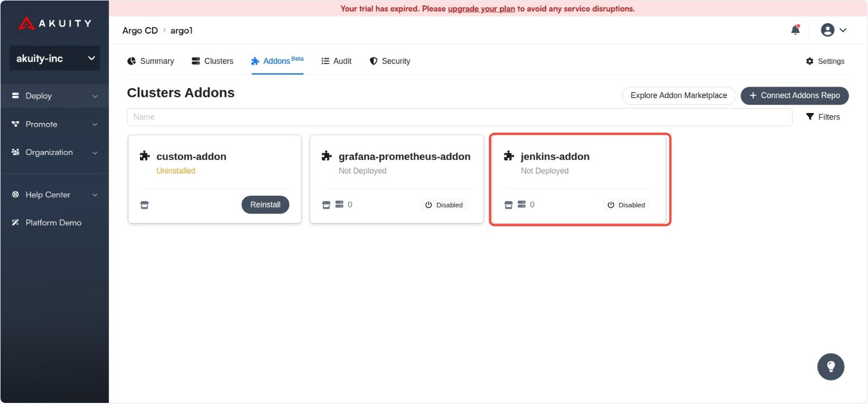
Task: Open the notifications bell
Action: pyautogui.click(x=795, y=30)
